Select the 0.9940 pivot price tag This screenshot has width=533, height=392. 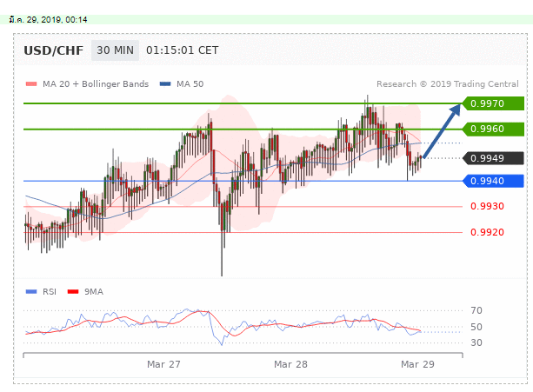click(493, 181)
